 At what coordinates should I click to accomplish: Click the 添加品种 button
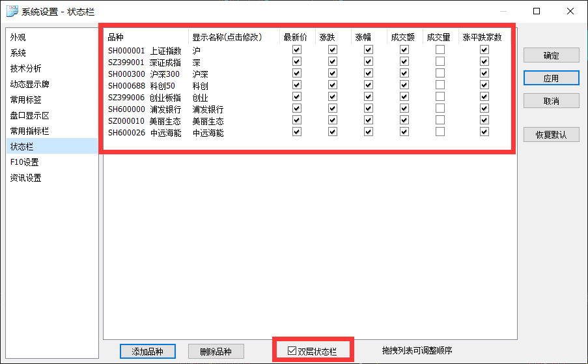[x=147, y=351]
